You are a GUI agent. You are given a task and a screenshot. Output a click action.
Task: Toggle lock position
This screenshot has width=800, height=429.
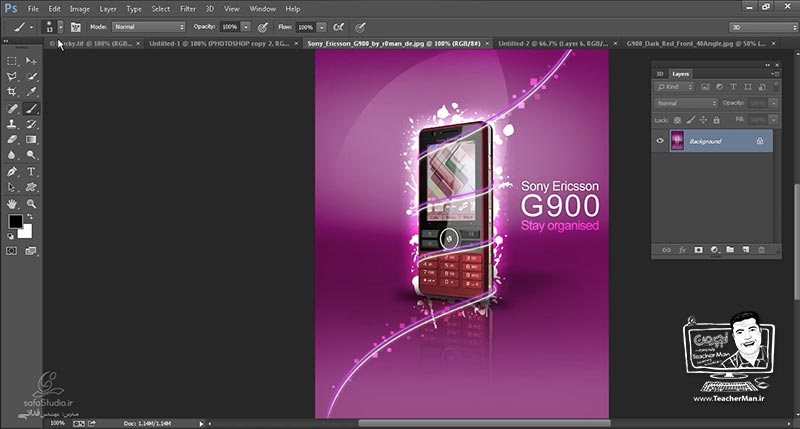(x=703, y=120)
